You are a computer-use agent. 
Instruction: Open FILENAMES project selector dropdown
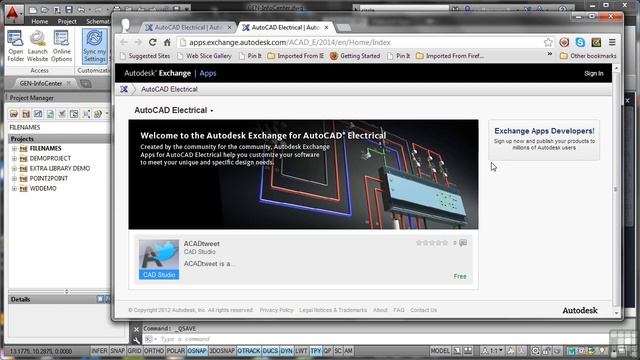(x=59, y=127)
